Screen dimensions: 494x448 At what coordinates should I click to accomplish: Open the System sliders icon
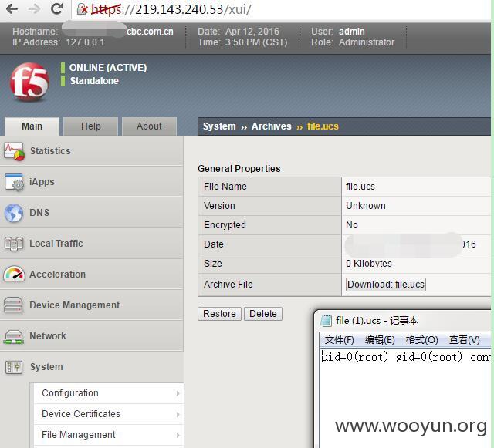pos(14,367)
